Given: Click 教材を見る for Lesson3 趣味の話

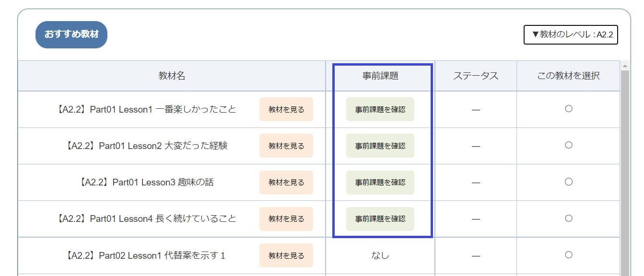Looking at the screenshot, I should coord(286,182).
